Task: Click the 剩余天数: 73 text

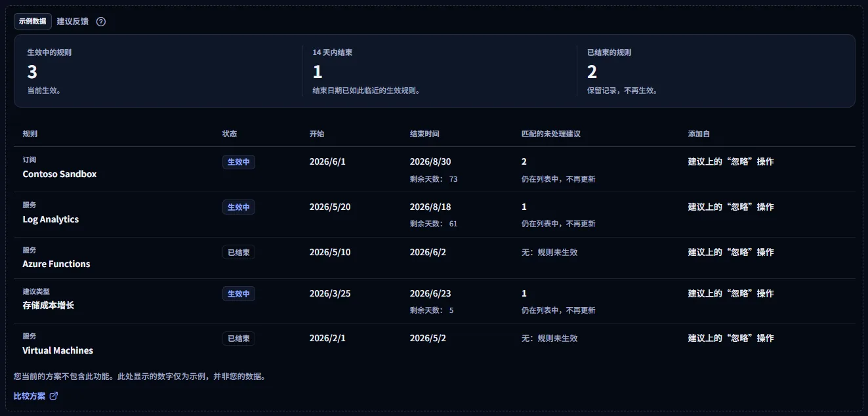Action: click(x=434, y=179)
